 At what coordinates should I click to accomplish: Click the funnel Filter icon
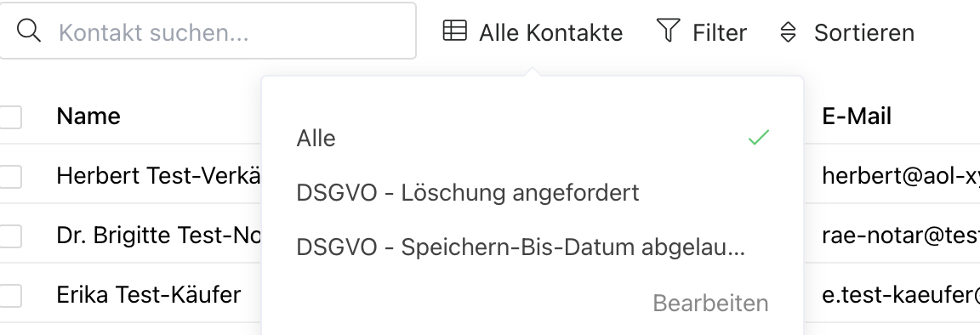point(668,31)
